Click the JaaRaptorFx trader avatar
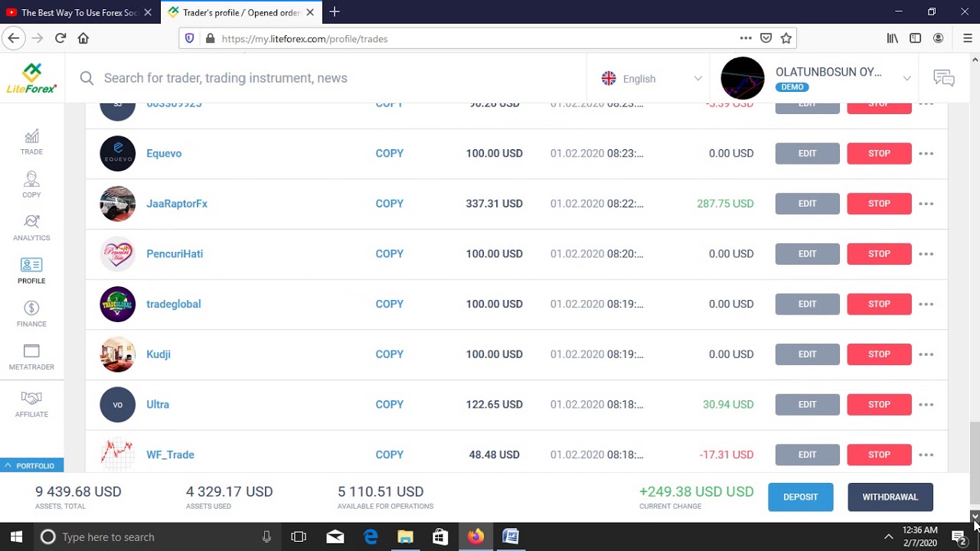Viewport: 980px width, 551px height. [x=118, y=204]
